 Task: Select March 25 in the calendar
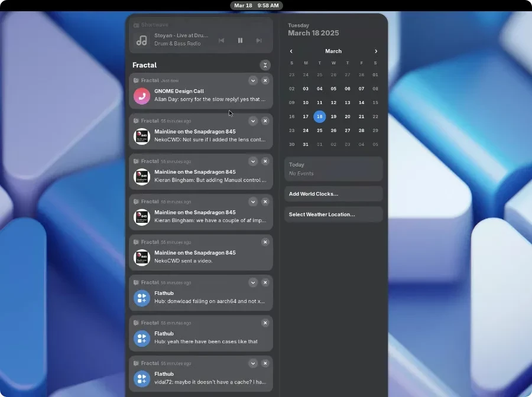click(319, 131)
